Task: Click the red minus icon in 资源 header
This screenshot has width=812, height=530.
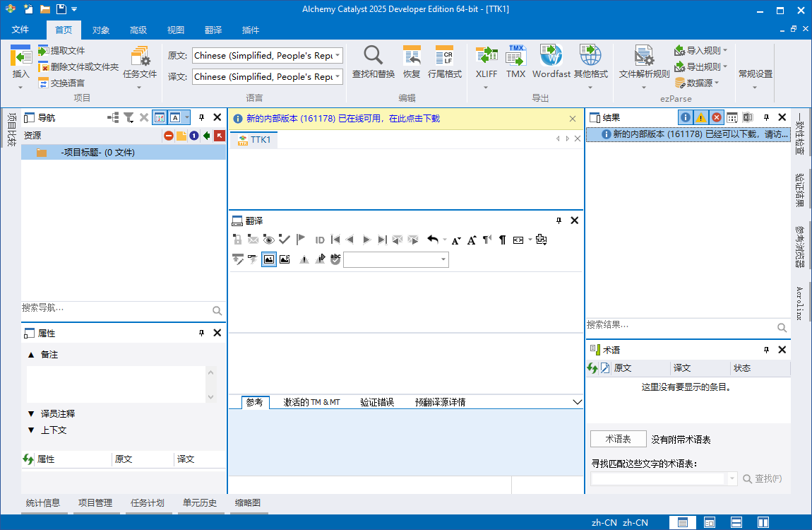Action: [x=169, y=136]
